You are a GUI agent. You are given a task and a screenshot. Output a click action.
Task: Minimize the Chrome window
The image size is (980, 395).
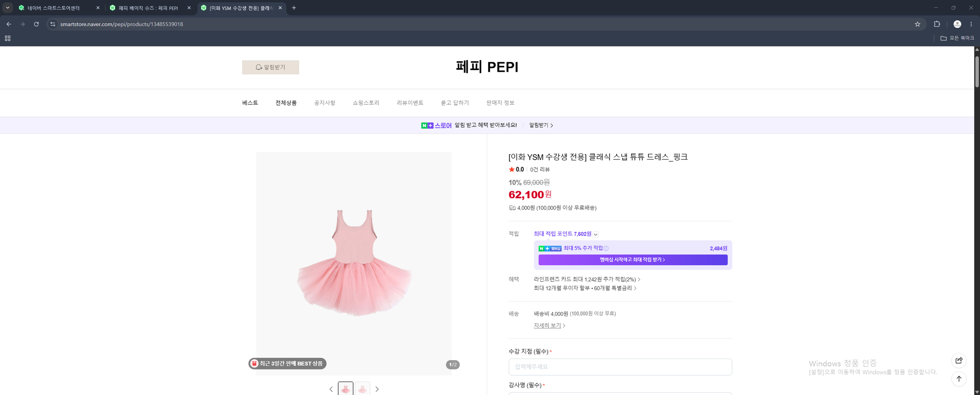pos(936,8)
